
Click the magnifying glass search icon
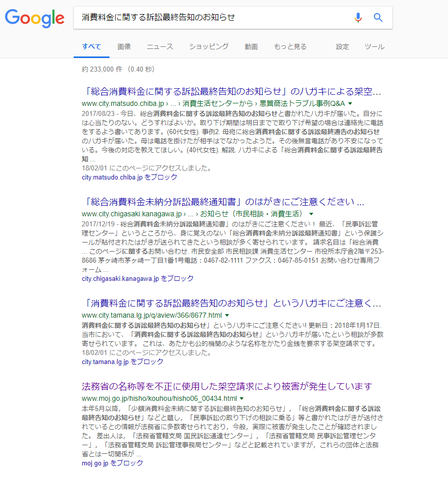point(378,18)
